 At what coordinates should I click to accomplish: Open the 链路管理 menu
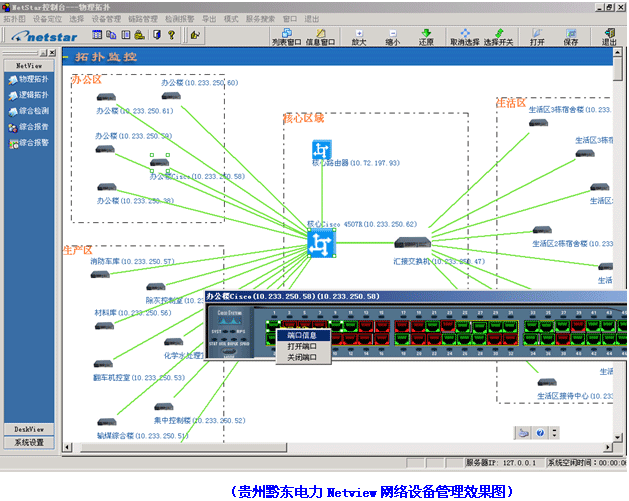(x=143, y=19)
